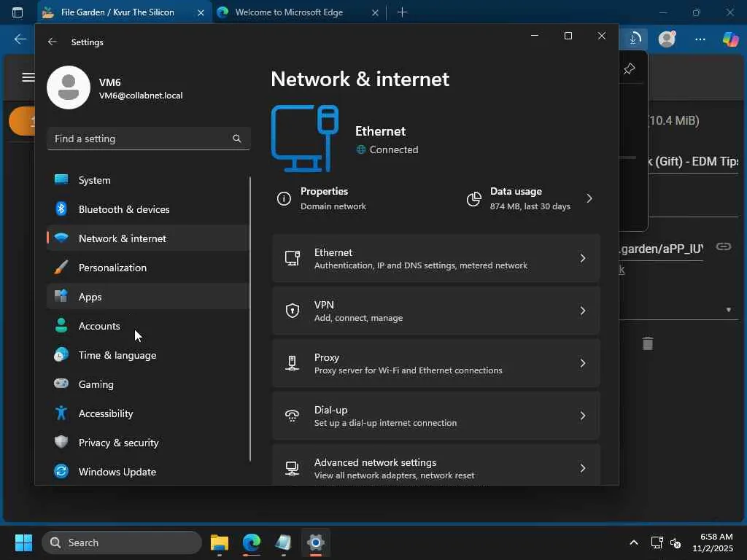Image resolution: width=747 pixels, height=560 pixels.
Task: Click the Find a setting search box
Action: click(139, 139)
